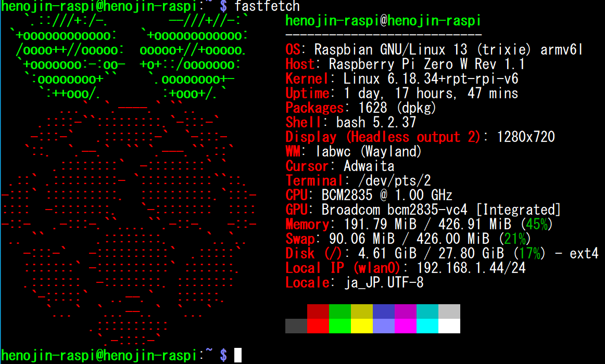The width and height of the screenshot is (605, 364).
Task: Click the green henojin-raspi@henojin-raspi header above the dashes
Action: (383, 20)
